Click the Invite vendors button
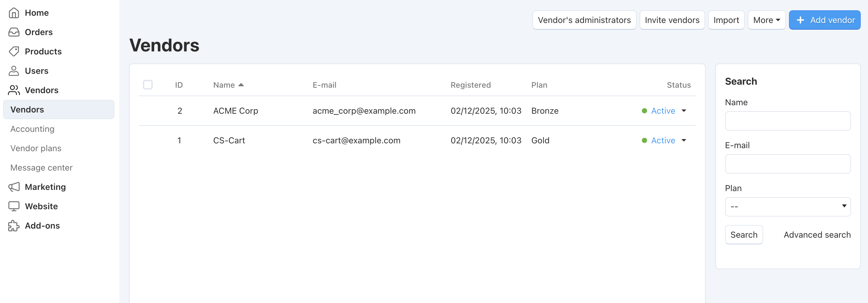 click(x=672, y=20)
